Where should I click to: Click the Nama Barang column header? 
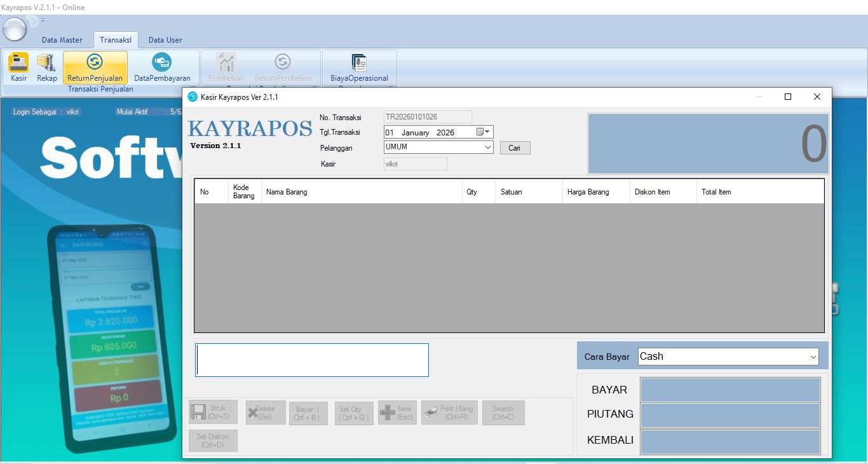coord(361,192)
